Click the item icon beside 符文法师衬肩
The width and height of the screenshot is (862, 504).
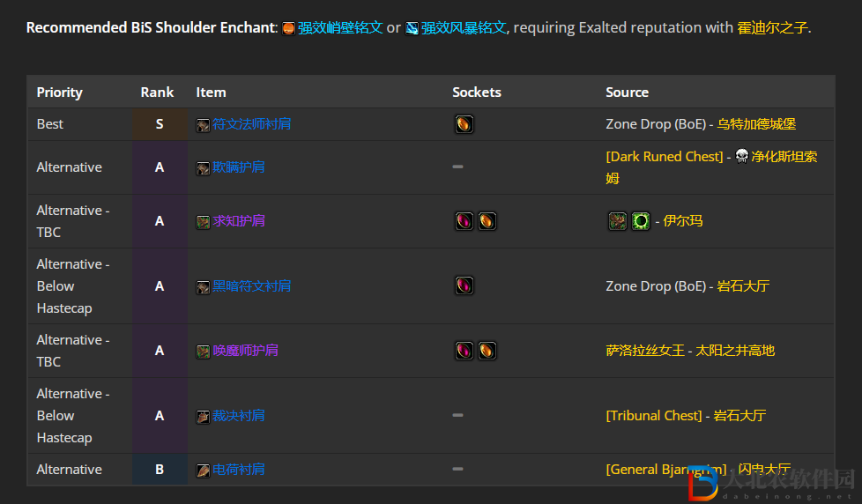(x=203, y=125)
